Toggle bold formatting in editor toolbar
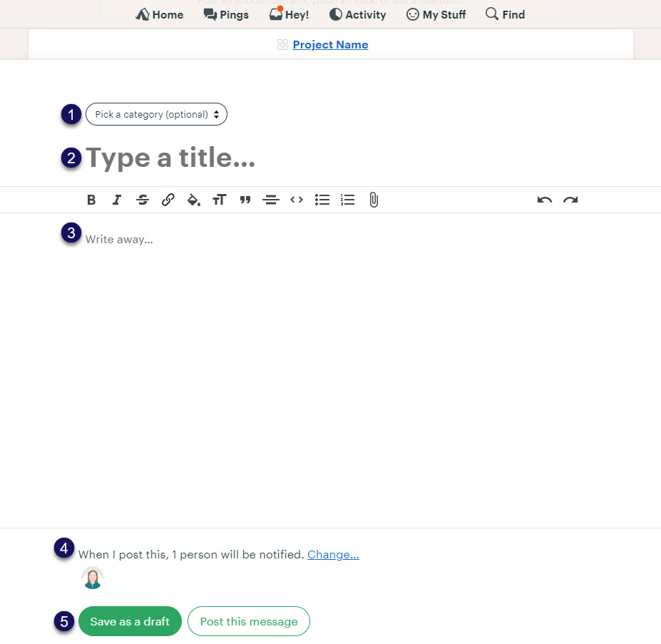This screenshot has height=644, width=661. click(91, 200)
